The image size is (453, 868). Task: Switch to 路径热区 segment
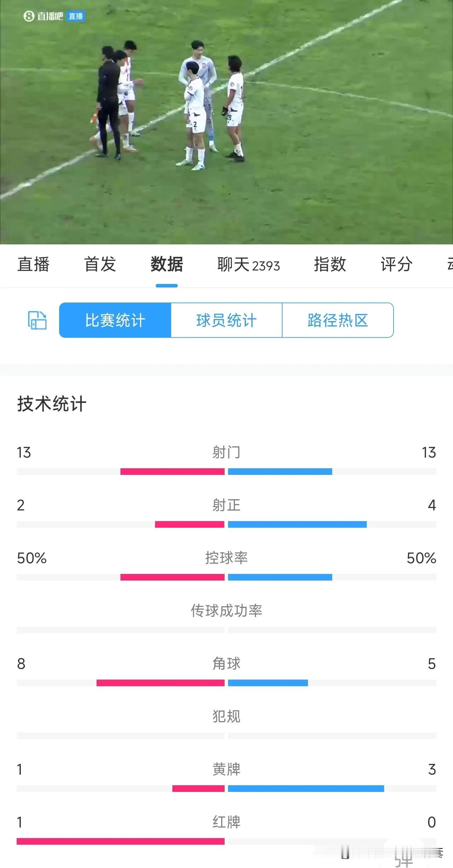[338, 320]
